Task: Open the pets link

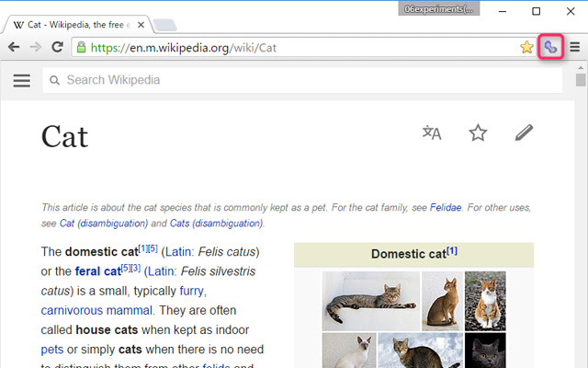Action: (x=52, y=350)
